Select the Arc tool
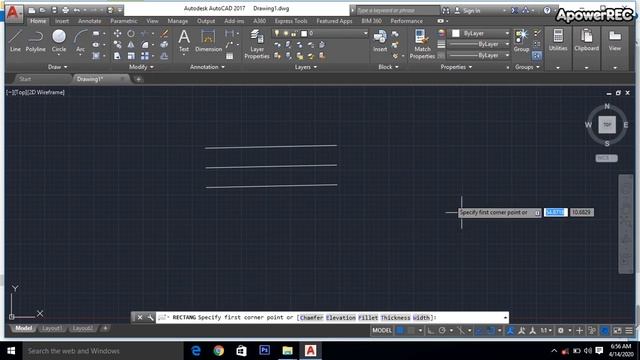 click(80, 41)
